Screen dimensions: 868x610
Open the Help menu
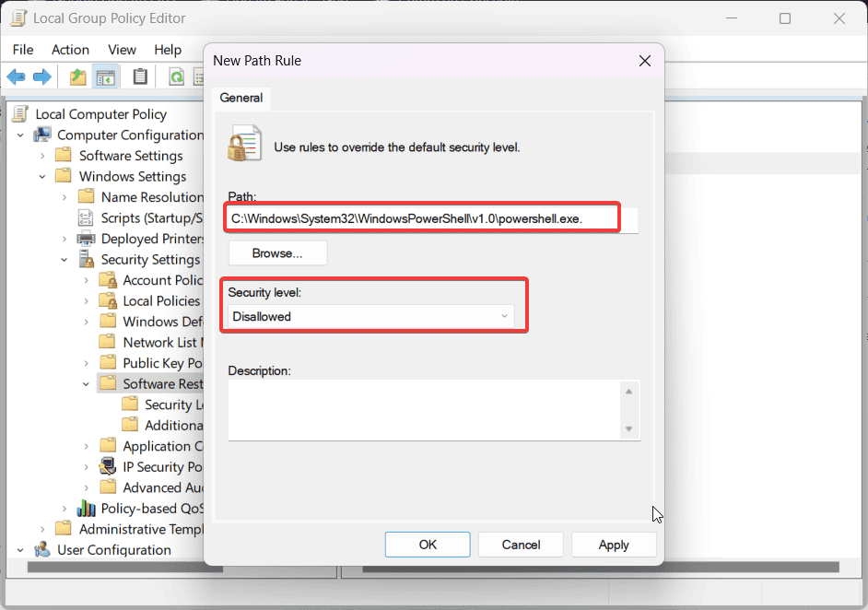point(168,50)
